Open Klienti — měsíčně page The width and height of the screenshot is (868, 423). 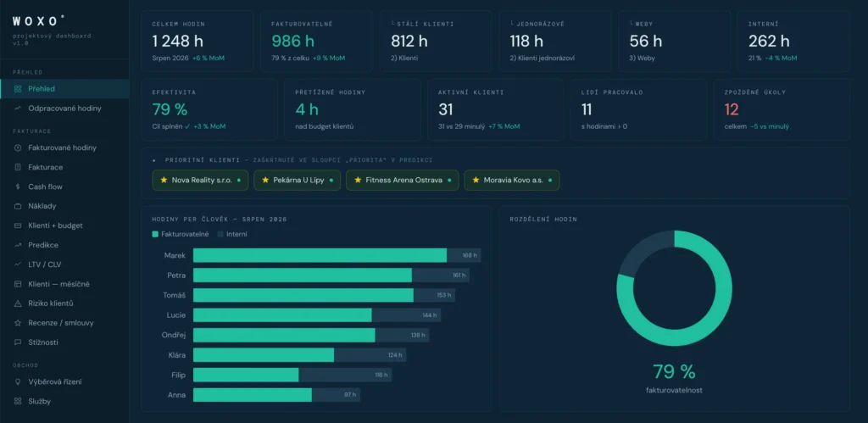64,284
